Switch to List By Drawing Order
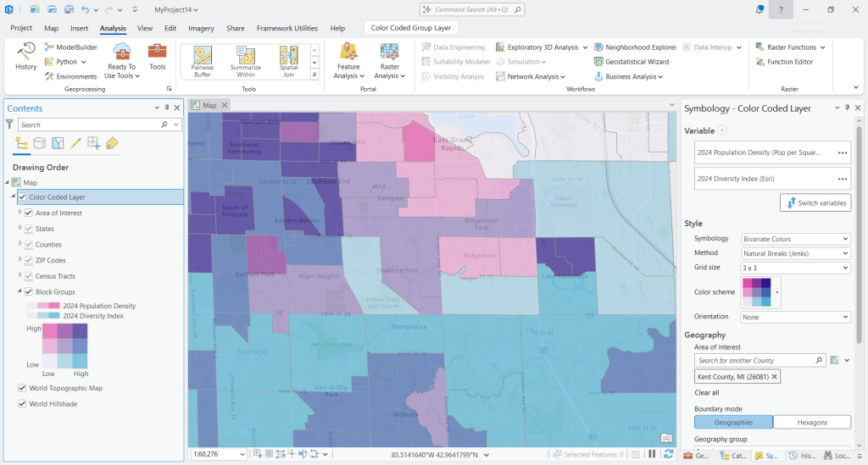The width and height of the screenshot is (868, 465). pos(21,144)
